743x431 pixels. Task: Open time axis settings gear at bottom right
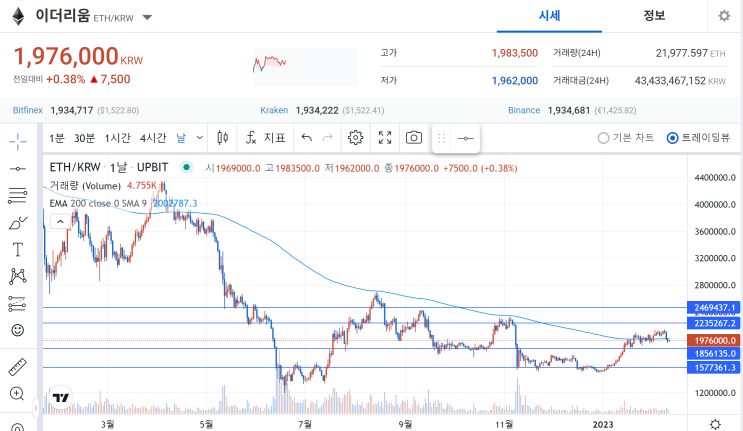coord(715,424)
